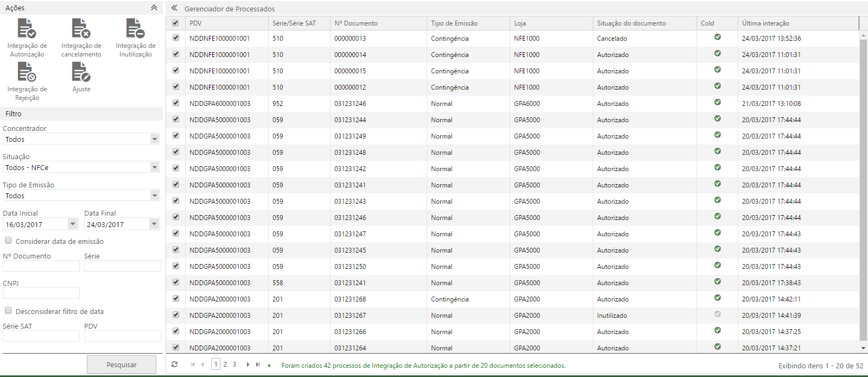Screen dimensions: 868x377
Task: Click the Integração de cancelamento icon
Action: pyautogui.click(x=81, y=28)
